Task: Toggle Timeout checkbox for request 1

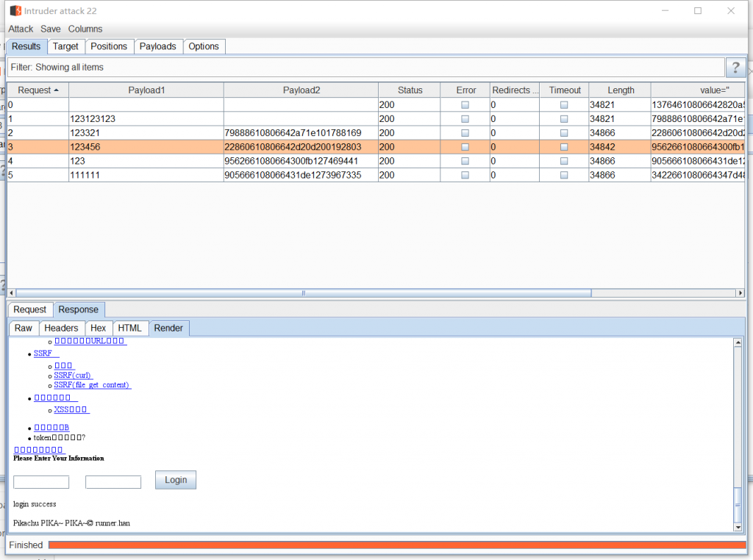Action: 564,119
